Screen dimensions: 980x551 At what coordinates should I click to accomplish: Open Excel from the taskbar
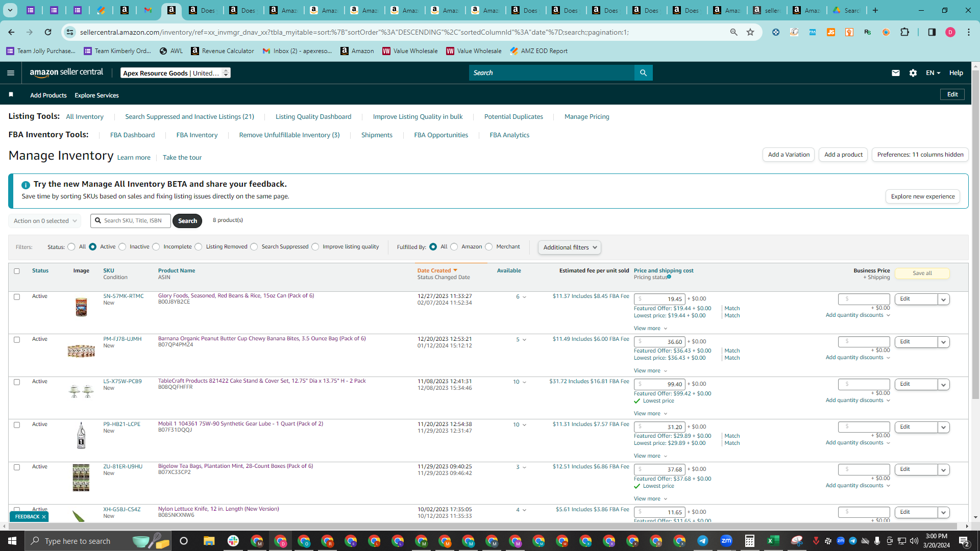click(x=773, y=541)
